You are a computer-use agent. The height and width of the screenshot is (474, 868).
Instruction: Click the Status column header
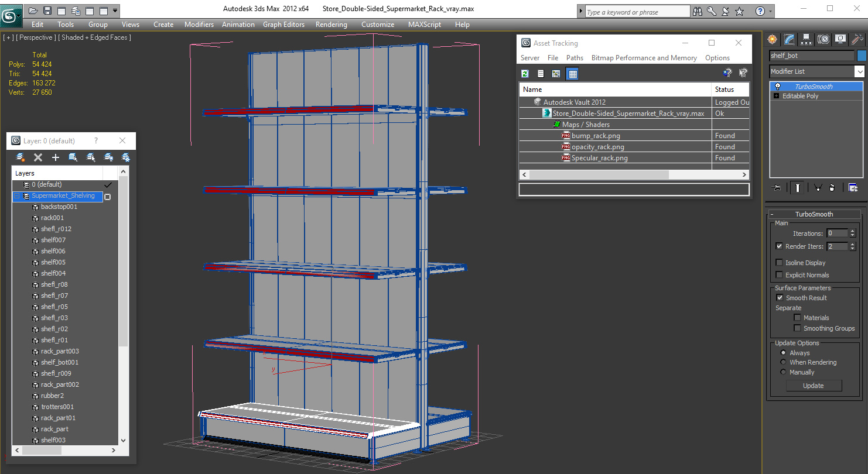[x=731, y=90]
